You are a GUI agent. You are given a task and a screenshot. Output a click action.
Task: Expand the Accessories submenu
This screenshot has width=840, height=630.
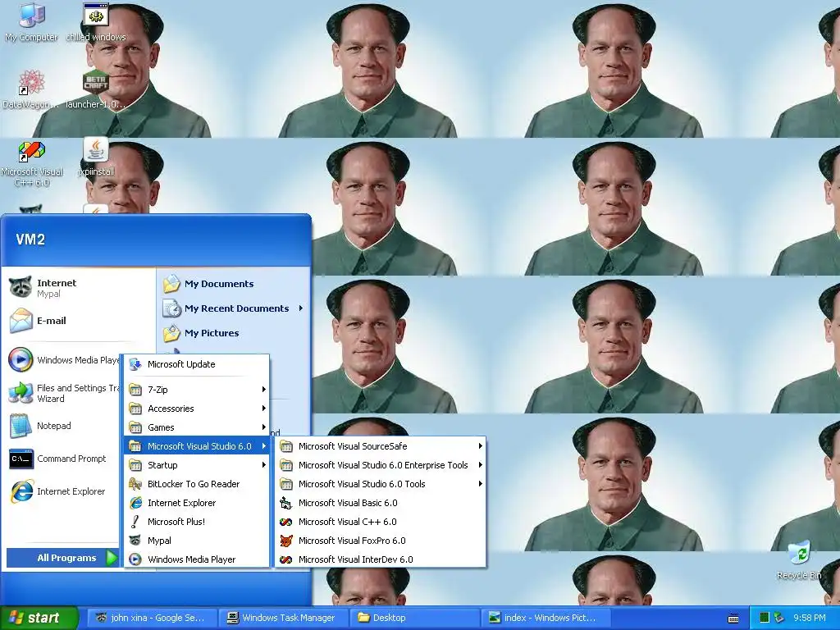(x=197, y=409)
